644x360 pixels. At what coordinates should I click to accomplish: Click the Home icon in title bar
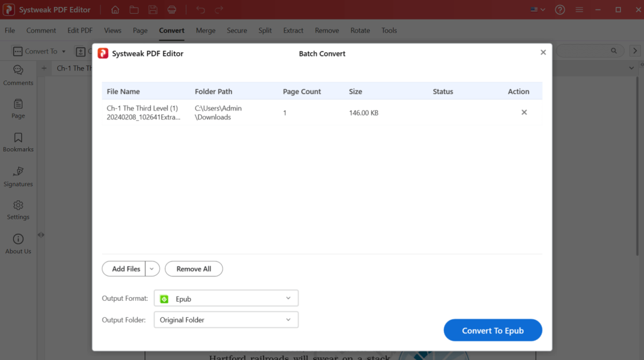pos(115,9)
